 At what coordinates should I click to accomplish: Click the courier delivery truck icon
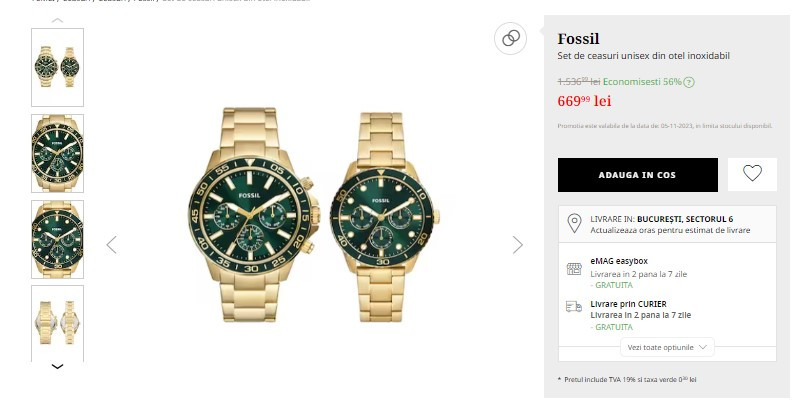click(574, 307)
